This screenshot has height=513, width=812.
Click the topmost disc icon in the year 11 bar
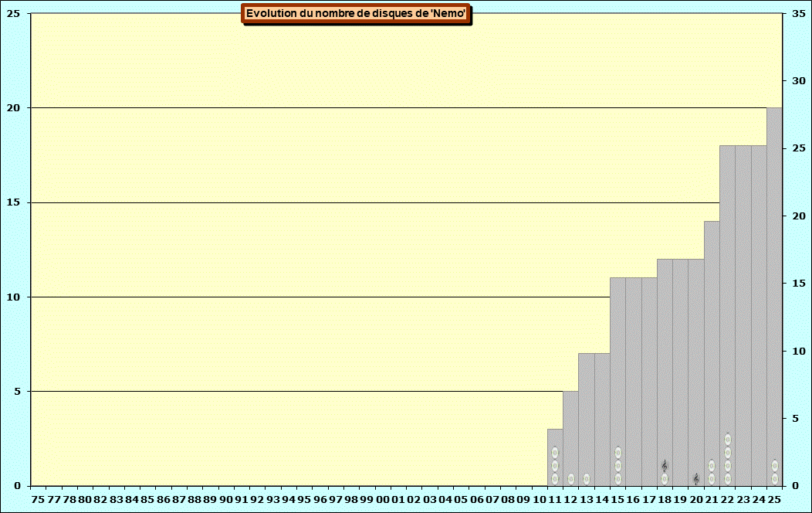(555, 453)
